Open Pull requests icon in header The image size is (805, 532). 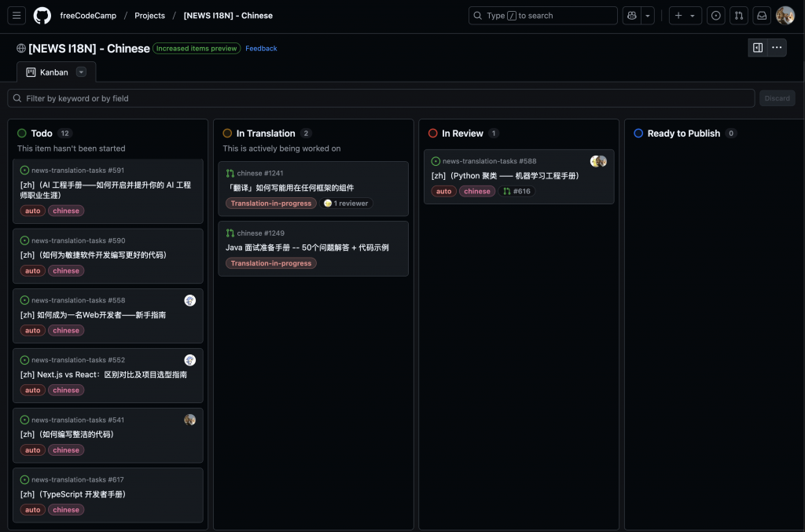click(739, 16)
